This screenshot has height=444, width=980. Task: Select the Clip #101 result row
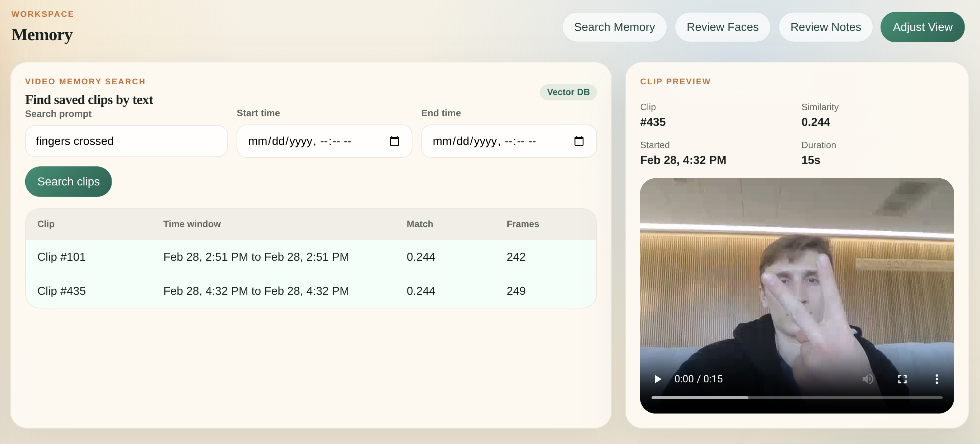(x=311, y=257)
